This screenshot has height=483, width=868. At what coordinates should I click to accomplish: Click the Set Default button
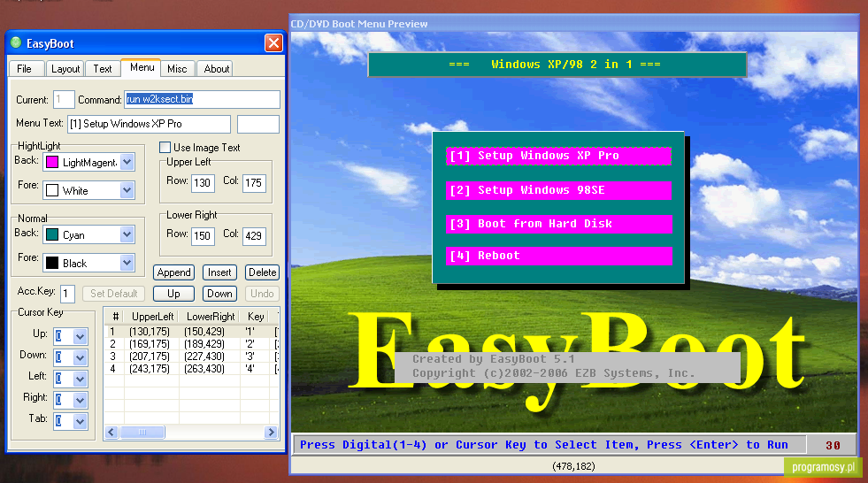[x=114, y=294]
